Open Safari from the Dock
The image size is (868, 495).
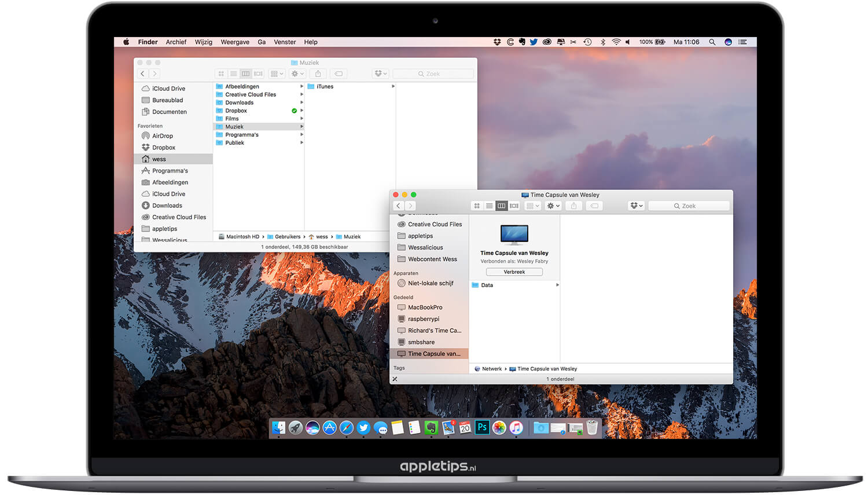click(347, 428)
